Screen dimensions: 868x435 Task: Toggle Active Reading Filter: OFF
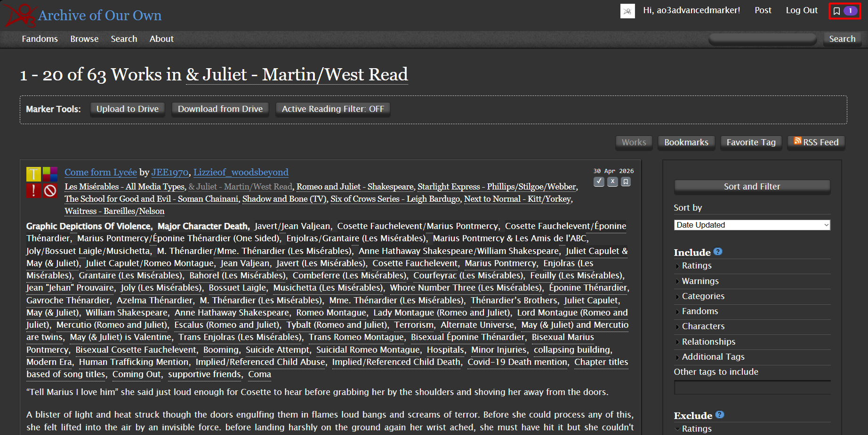pos(333,109)
